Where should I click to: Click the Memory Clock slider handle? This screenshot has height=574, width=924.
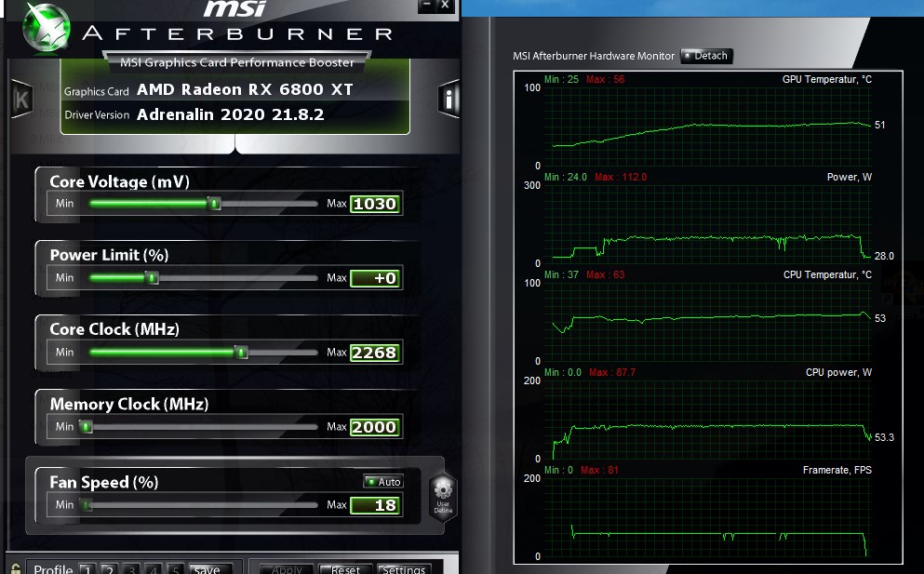[87, 427]
